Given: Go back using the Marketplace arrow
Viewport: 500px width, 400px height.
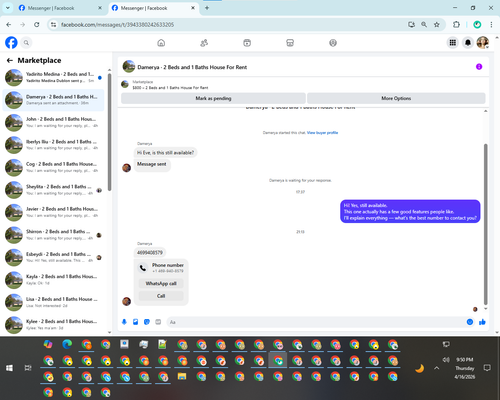Looking at the screenshot, I should click(10, 60).
